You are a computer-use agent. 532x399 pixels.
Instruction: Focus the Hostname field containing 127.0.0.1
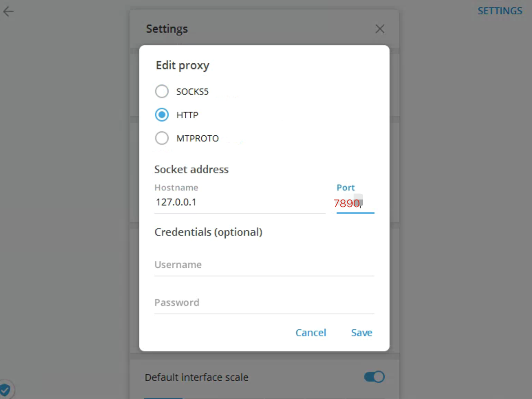coord(239,202)
